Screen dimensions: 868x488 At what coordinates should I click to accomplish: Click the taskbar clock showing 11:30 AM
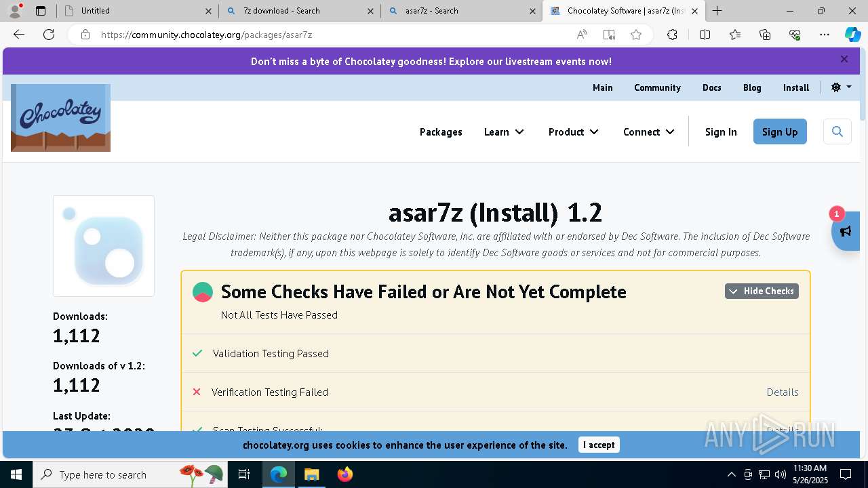810,474
